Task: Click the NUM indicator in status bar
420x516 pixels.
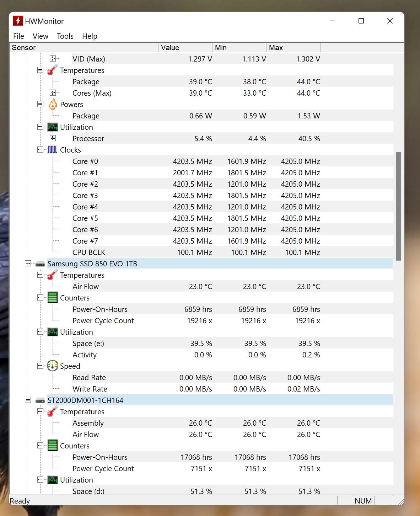Action: click(363, 501)
